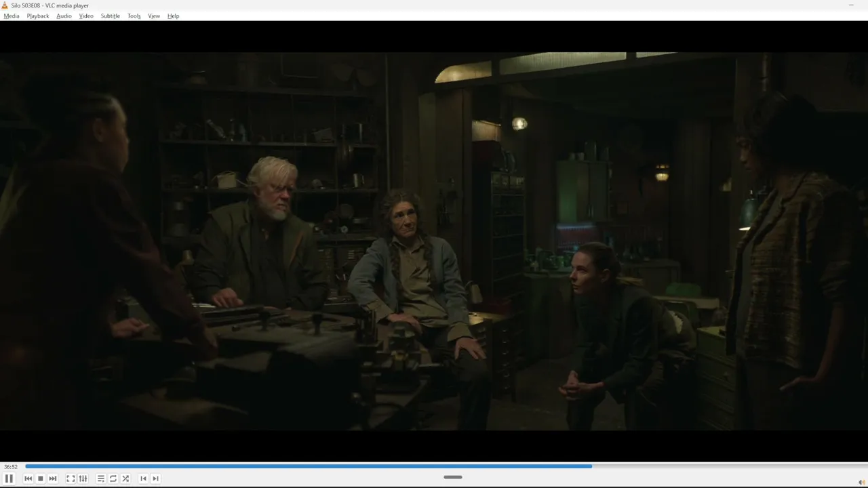Screen dimensions: 868x488
Task: Open the Audio menu
Action: [x=64, y=16]
